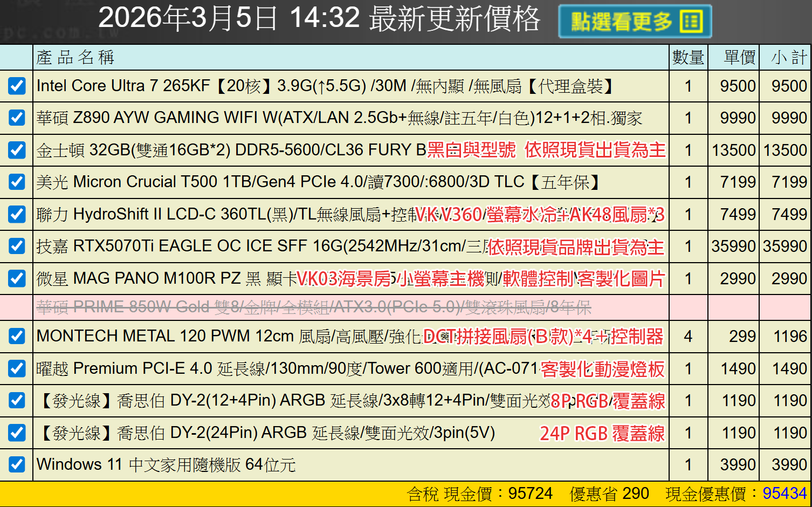Click the 數量 column header

point(688,57)
